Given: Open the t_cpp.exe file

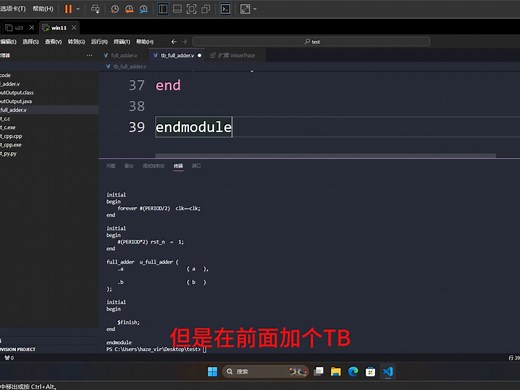Looking at the screenshot, I should tap(11, 145).
